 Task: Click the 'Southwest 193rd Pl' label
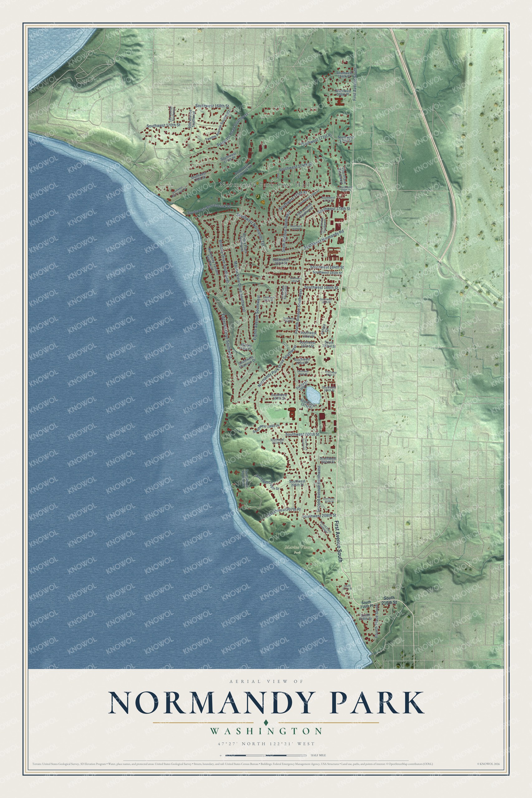pyautogui.click(x=302, y=361)
